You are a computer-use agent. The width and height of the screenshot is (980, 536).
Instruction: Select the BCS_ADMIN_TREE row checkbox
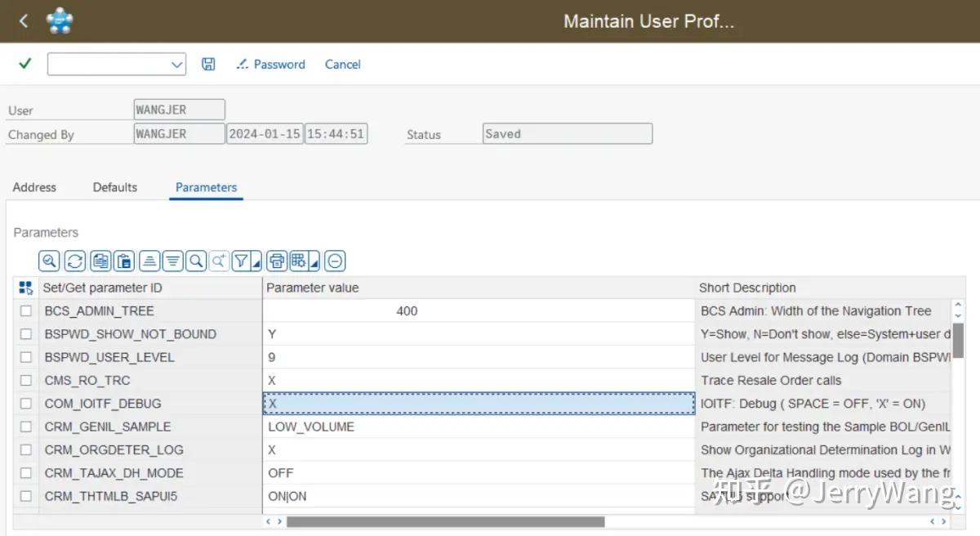click(x=26, y=310)
